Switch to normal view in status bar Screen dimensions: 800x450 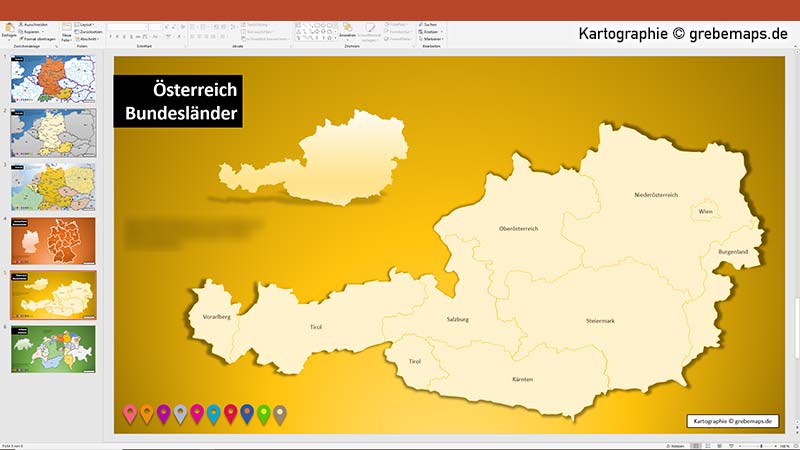click(x=695, y=446)
